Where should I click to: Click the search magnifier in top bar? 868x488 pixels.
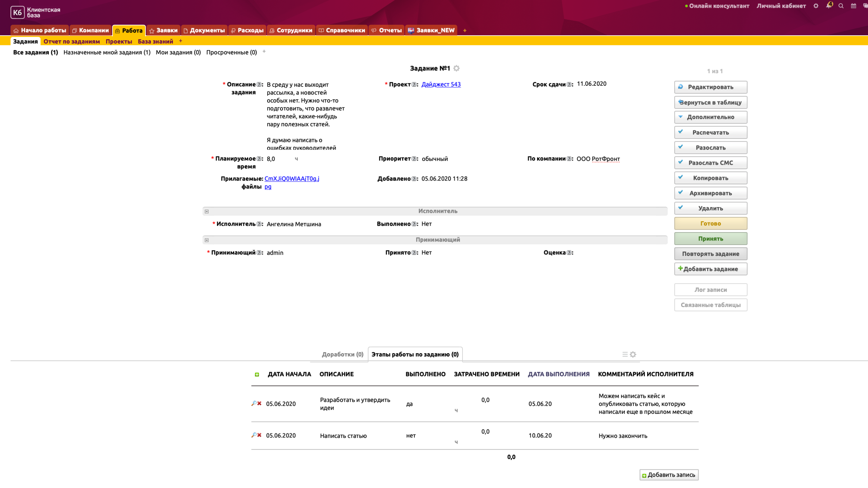pos(841,6)
